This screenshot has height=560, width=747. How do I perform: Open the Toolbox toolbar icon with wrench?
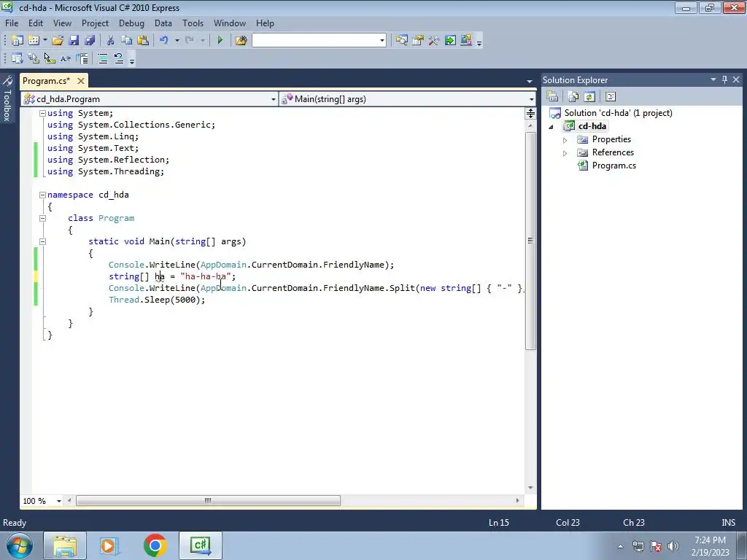pos(433,41)
